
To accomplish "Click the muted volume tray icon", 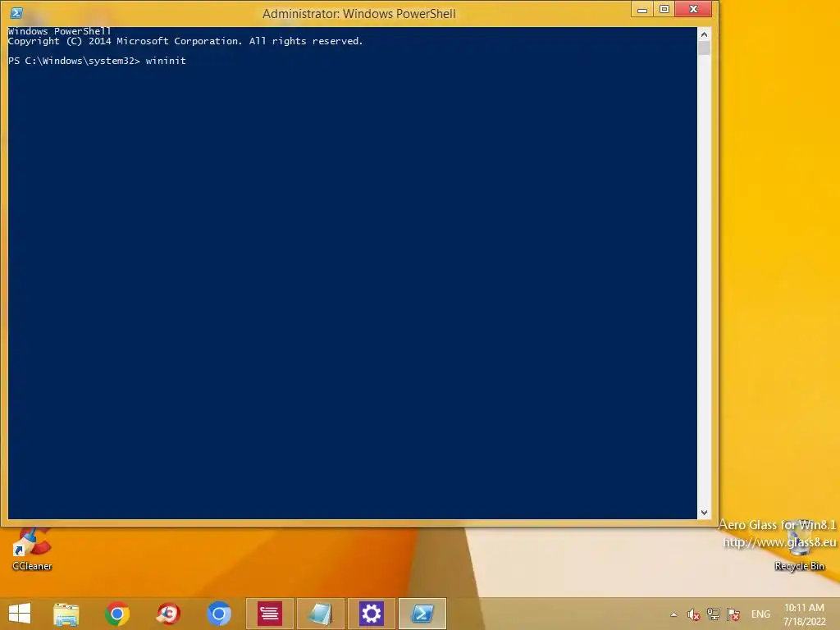I will pyautogui.click(x=693, y=614).
